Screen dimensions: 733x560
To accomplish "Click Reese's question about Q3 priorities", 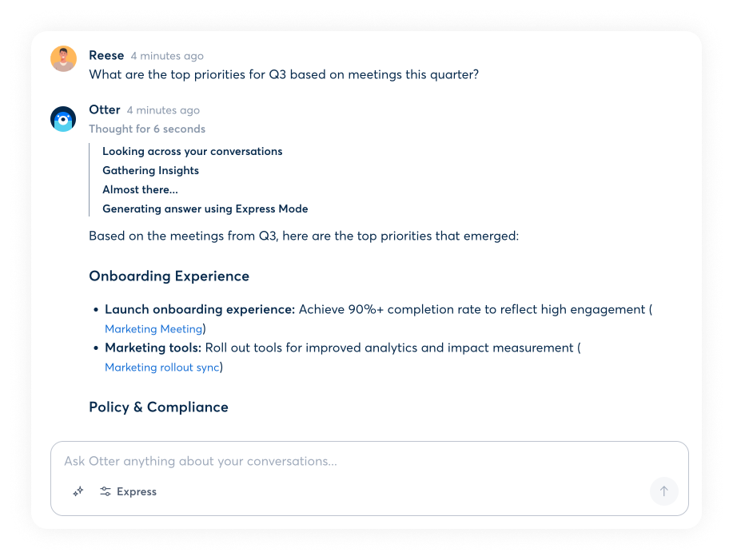I will (284, 75).
